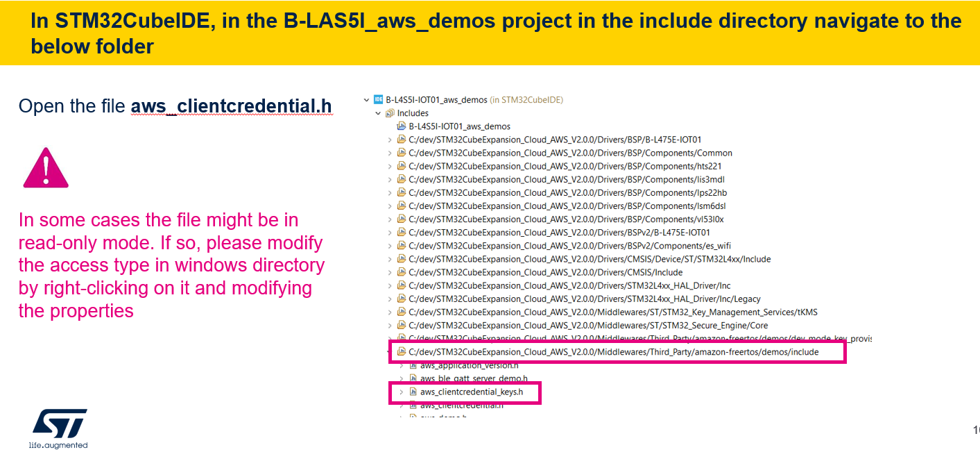Click header file icon of aws_clientcredential_keys.h
This screenshot has width=980, height=452.
[x=413, y=392]
